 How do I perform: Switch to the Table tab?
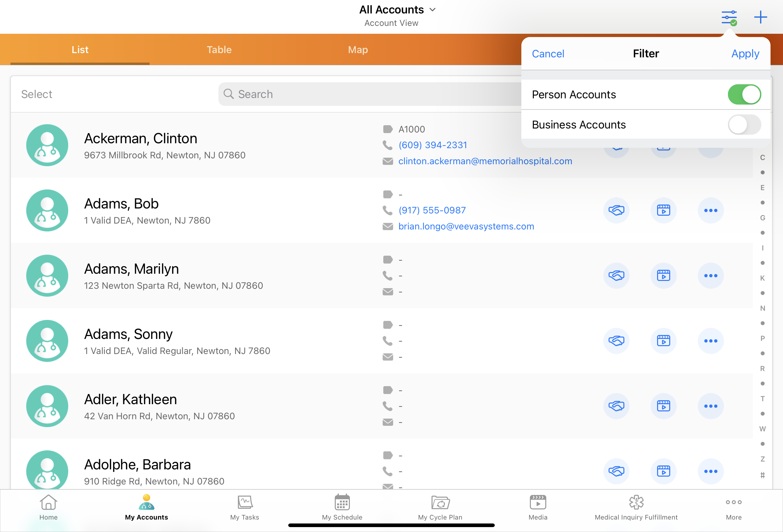coord(219,50)
